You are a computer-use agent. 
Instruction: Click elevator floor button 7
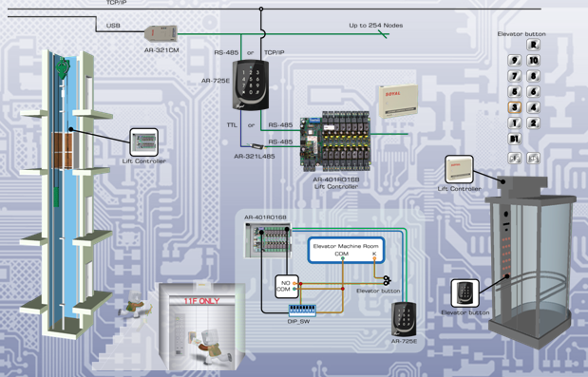click(515, 77)
